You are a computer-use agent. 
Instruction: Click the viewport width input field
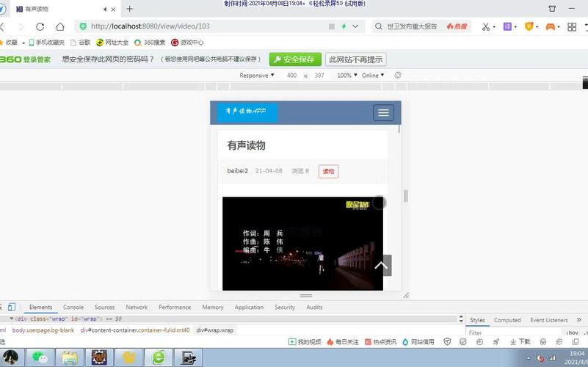[292, 76]
